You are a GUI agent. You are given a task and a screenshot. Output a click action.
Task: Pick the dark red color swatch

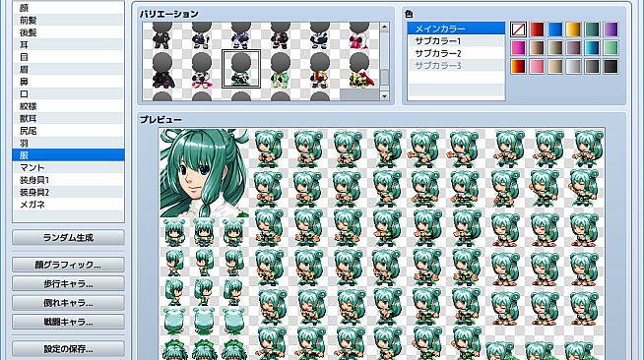click(537, 30)
